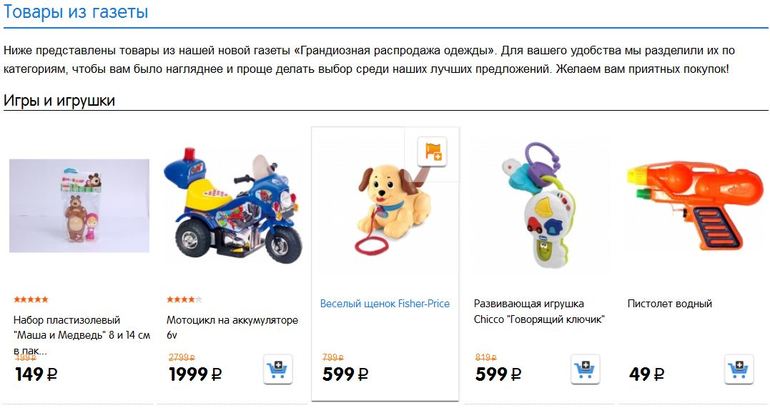Open Набор пластизолевый Маша и Медведь title

[82, 335]
